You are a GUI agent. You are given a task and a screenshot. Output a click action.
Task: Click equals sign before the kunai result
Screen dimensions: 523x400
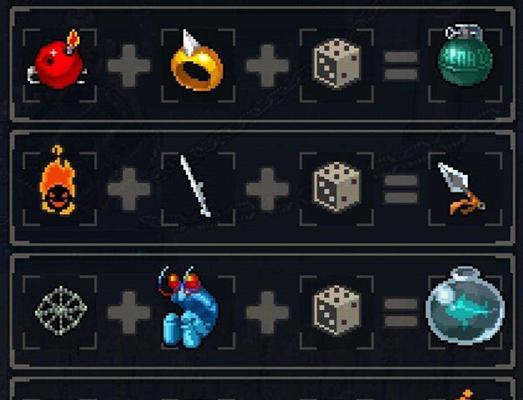(401, 189)
